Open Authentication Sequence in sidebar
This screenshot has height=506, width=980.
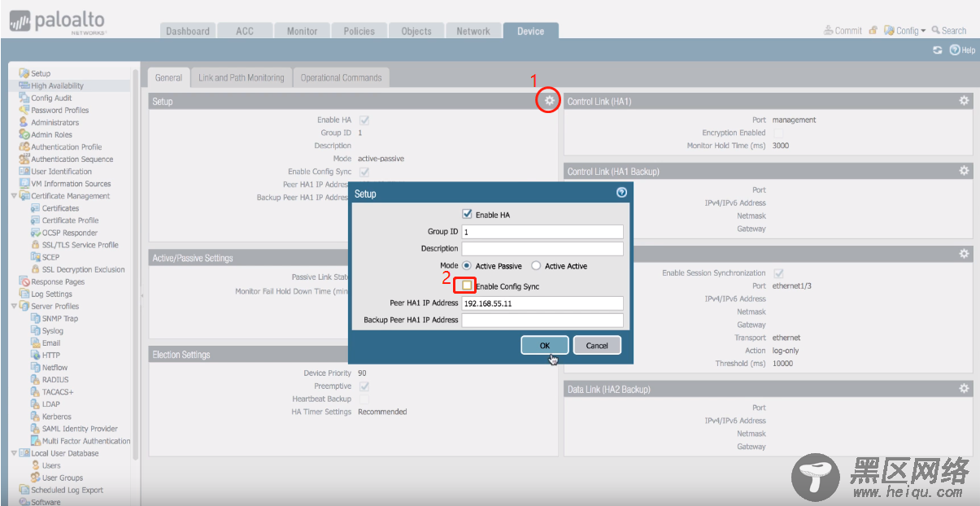point(72,159)
